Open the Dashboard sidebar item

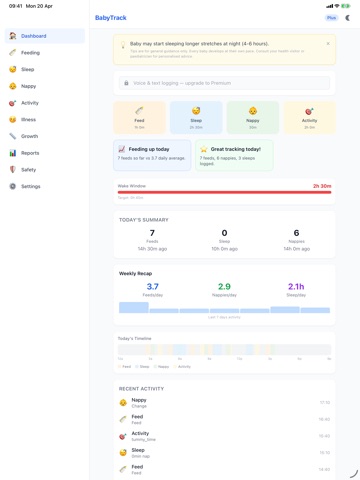[x=45, y=36]
